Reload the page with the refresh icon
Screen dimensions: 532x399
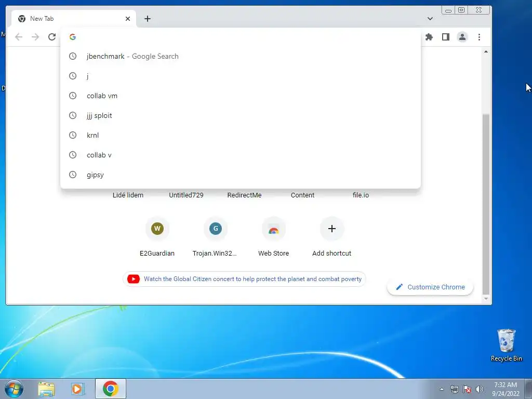tap(52, 37)
